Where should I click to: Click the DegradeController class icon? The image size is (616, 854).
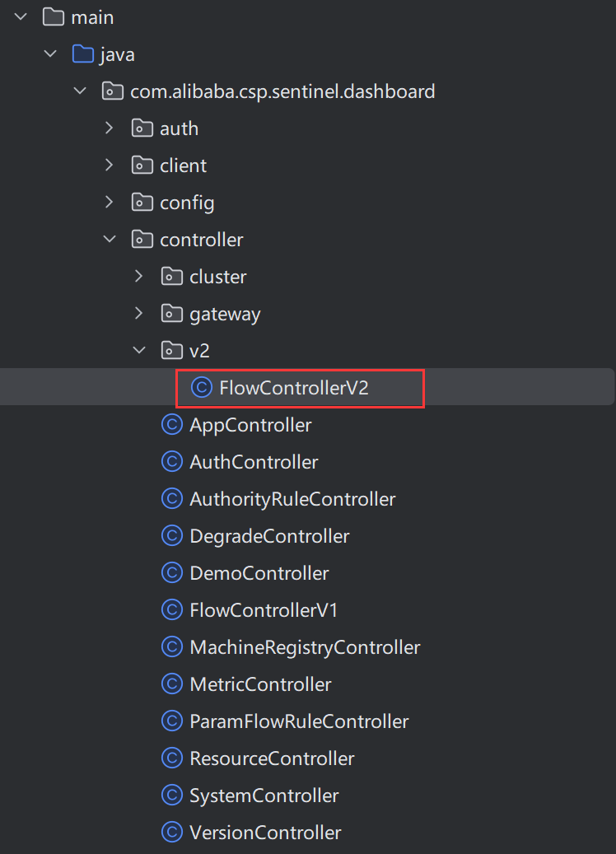pos(172,536)
